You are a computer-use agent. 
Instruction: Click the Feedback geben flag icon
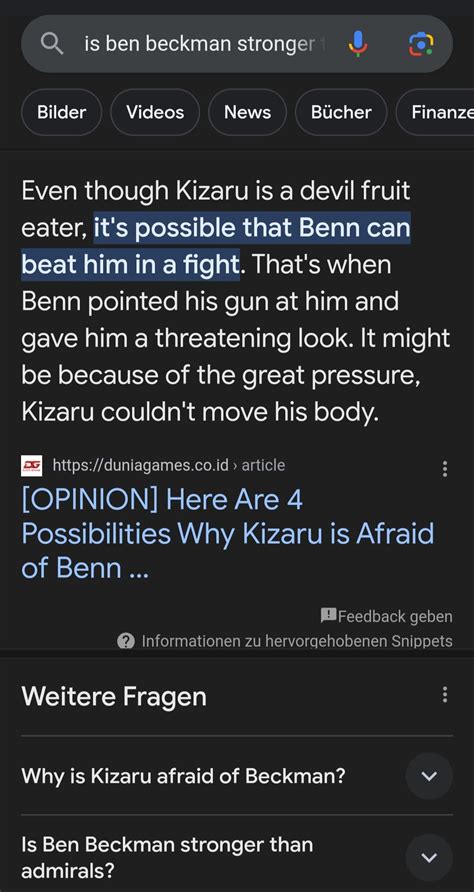[328, 616]
